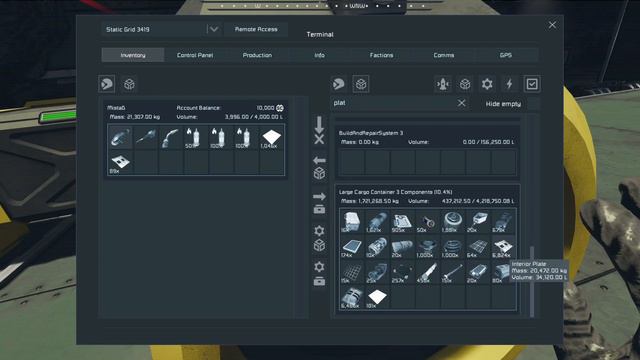Viewport: 640px width, 360px height.
Task: Toggle the checkmark filter icon at toolbar end
Action: tap(532, 84)
